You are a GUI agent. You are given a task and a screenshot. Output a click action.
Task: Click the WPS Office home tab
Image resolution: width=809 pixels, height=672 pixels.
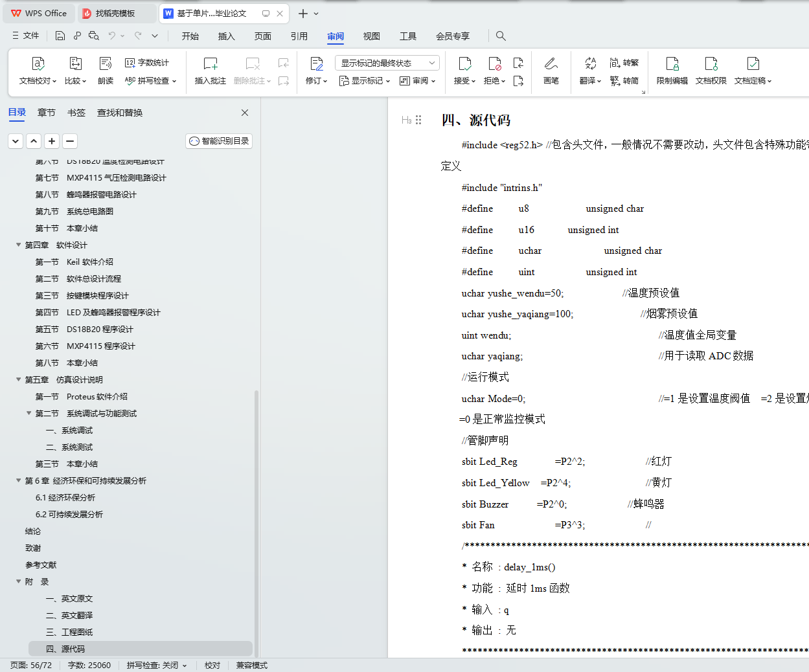pyautogui.click(x=40, y=13)
